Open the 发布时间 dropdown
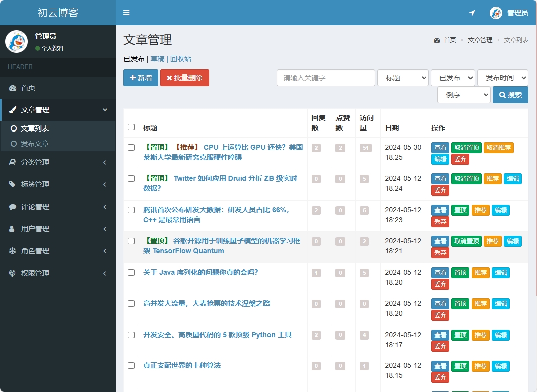Viewport: 537px width, 392px height. 504,78
